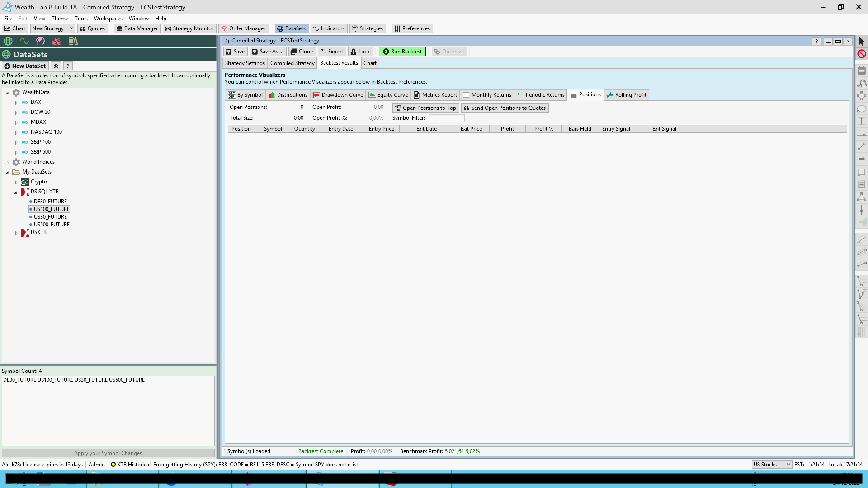868x488 pixels.
Task: Expand the DSXTB dataset node
Action: [16, 233]
